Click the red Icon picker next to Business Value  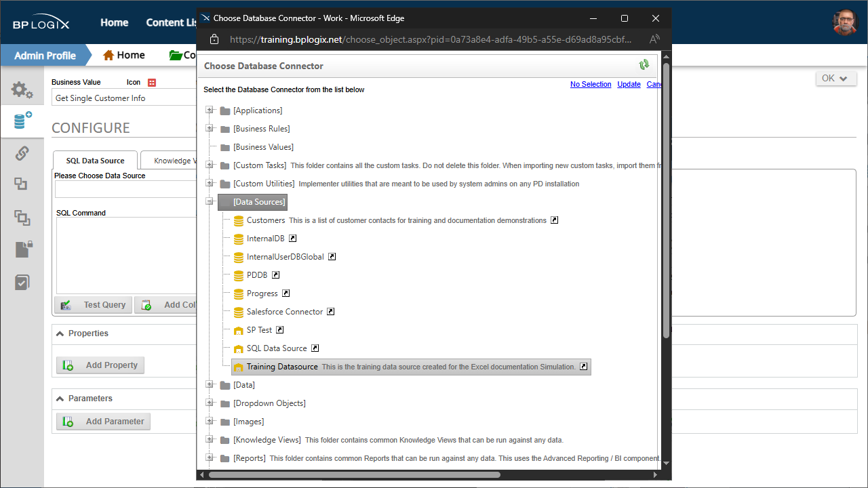(152, 83)
